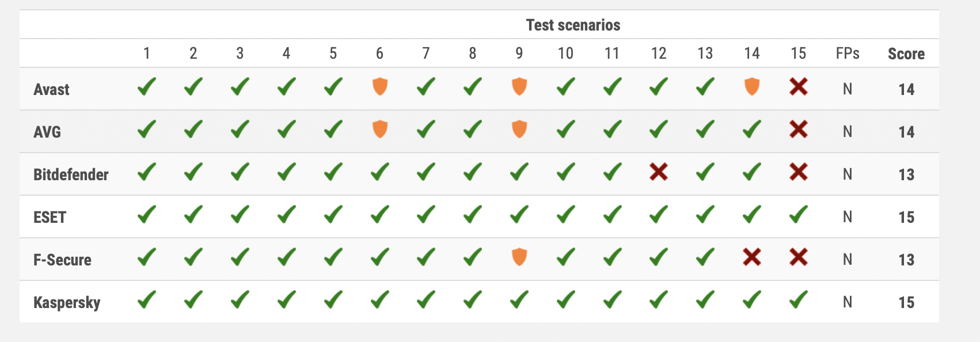Click F-Secure's orange shield in scenario 9

click(x=519, y=257)
